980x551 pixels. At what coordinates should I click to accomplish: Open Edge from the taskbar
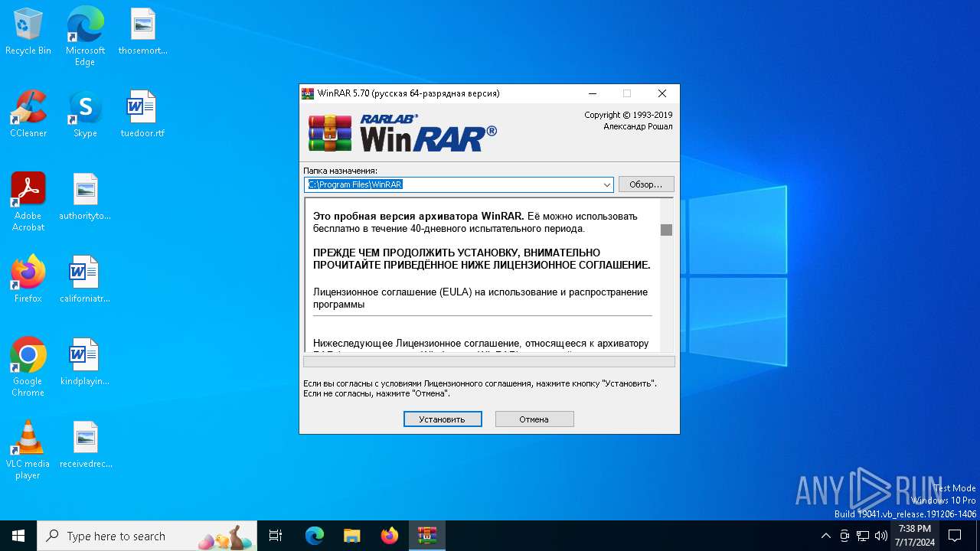[x=315, y=536]
